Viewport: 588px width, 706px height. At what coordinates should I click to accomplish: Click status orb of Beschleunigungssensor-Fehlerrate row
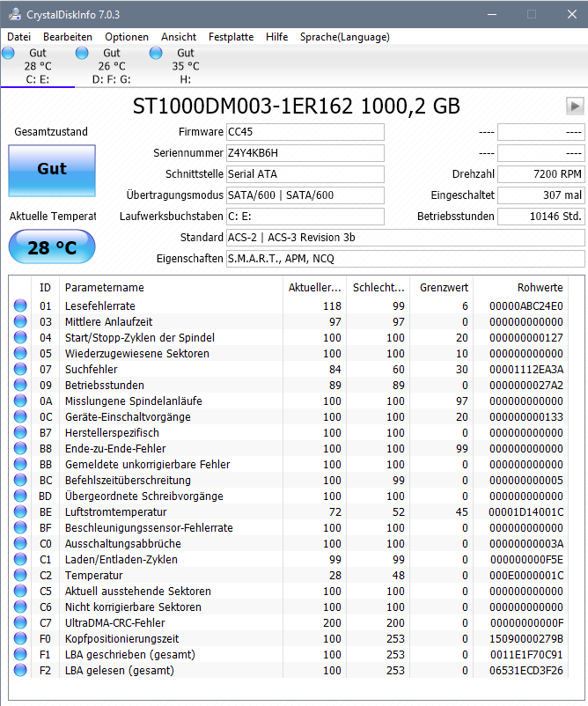(x=20, y=527)
